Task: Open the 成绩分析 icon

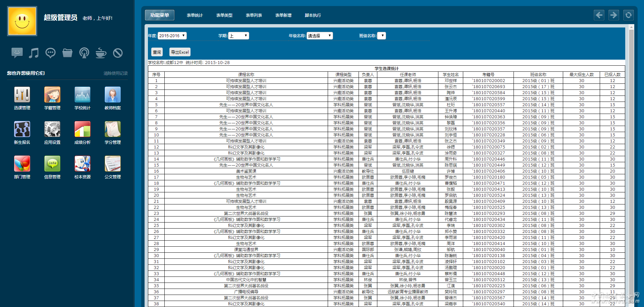Action: click(x=83, y=129)
